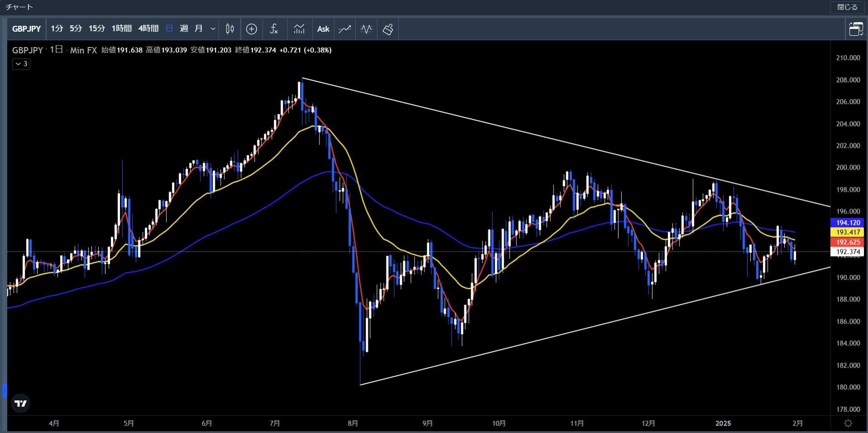Switch to the 5分 timeframe
The width and height of the screenshot is (868, 433).
pos(76,29)
